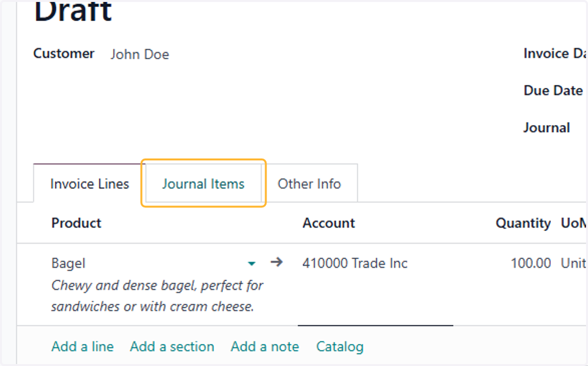
Task: Click the Add a section link
Action: click(x=172, y=346)
